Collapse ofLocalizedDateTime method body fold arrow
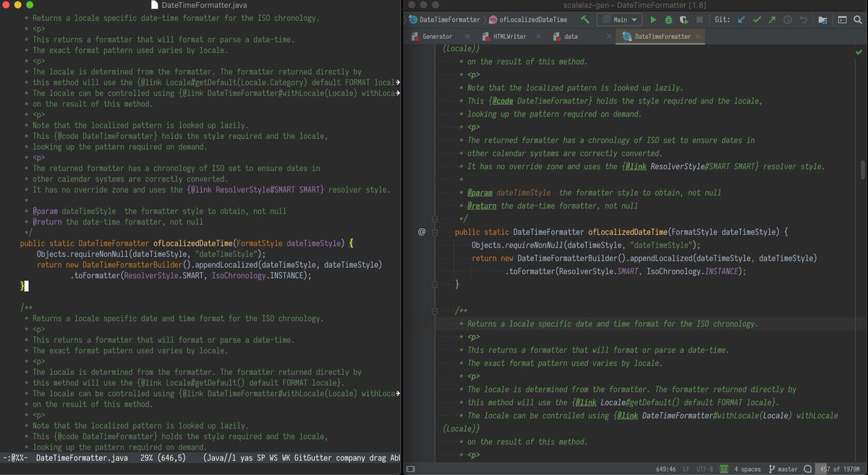 point(435,232)
